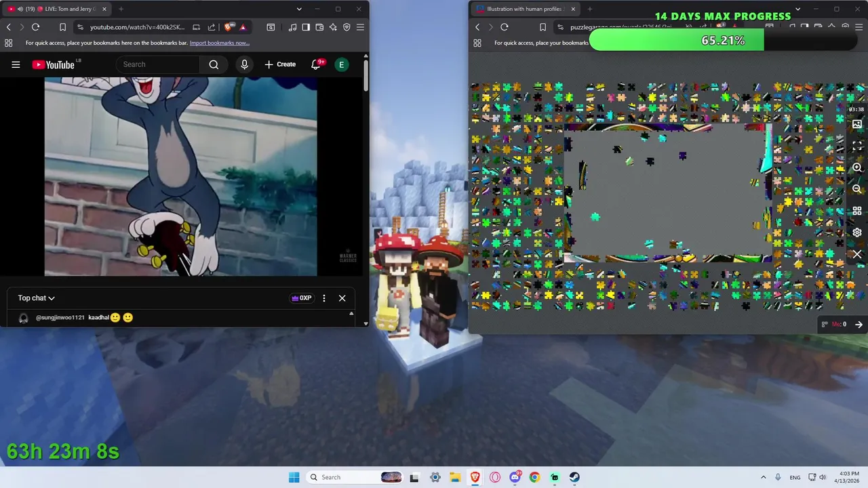Click Import bookmarks now link

point(219,43)
